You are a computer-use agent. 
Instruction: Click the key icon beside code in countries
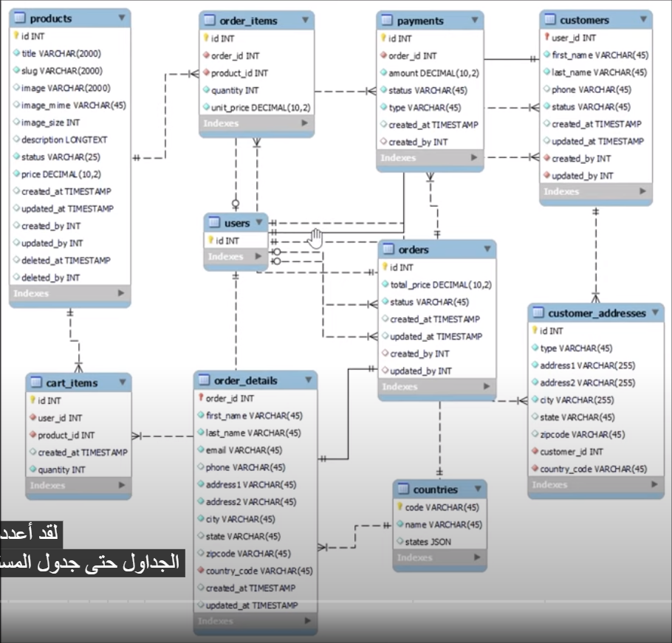tap(400, 507)
